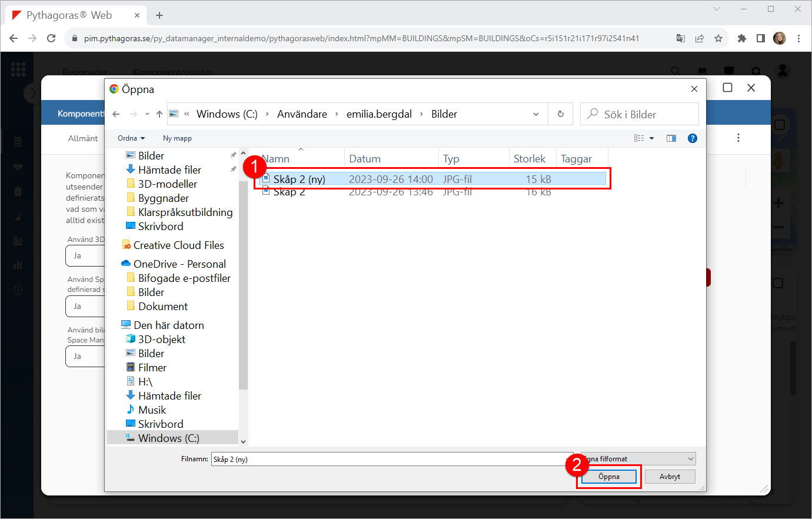The width and height of the screenshot is (812, 519).
Task: Sort files by Datum column header
Action: click(x=365, y=159)
